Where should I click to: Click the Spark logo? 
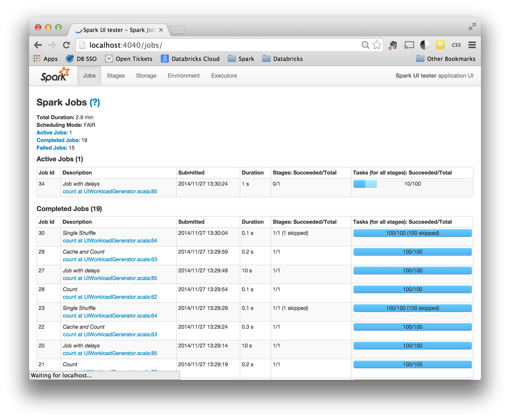tap(55, 75)
